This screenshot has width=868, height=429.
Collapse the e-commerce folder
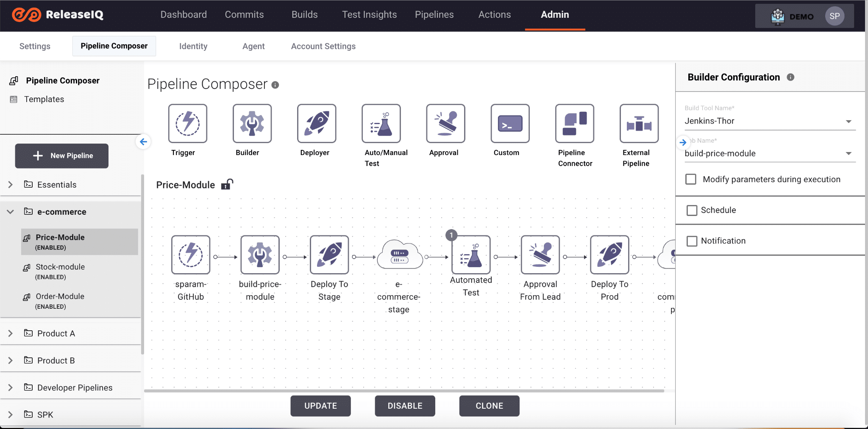tap(11, 212)
